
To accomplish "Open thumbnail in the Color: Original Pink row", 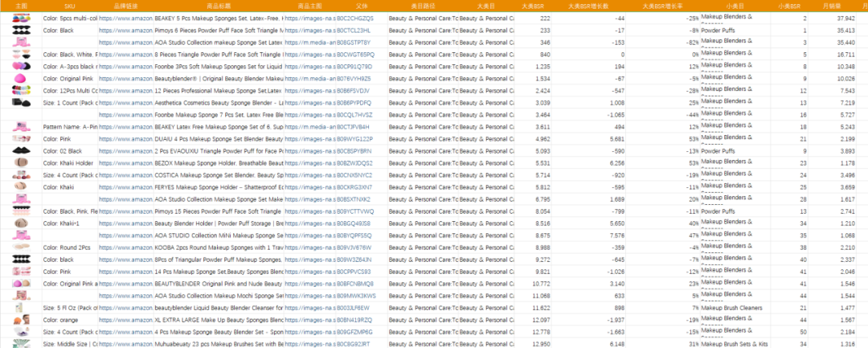I will (21, 79).
